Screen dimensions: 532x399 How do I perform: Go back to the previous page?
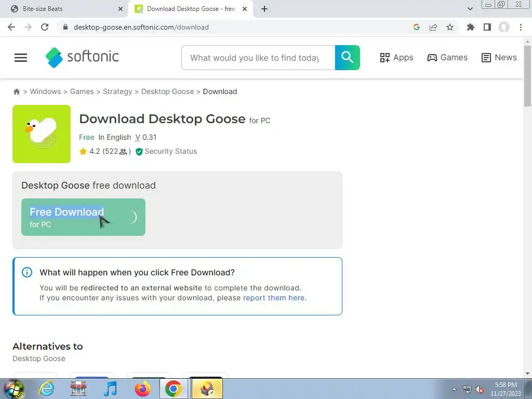11,27
